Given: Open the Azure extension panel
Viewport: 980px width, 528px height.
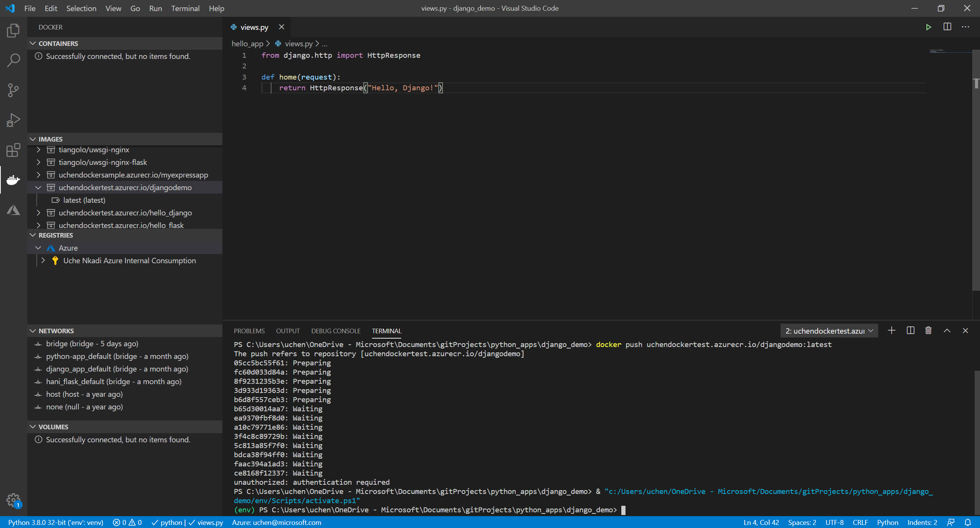Looking at the screenshot, I should 13,210.
